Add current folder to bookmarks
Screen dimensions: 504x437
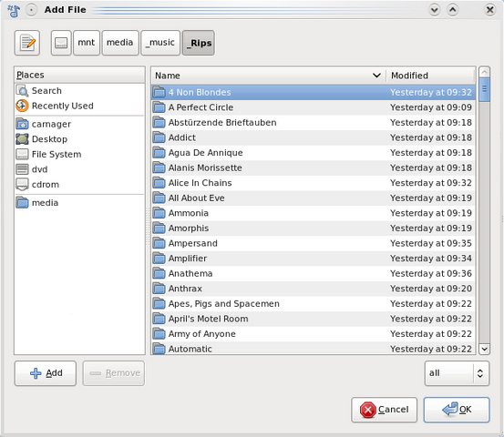(x=46, y=373)
